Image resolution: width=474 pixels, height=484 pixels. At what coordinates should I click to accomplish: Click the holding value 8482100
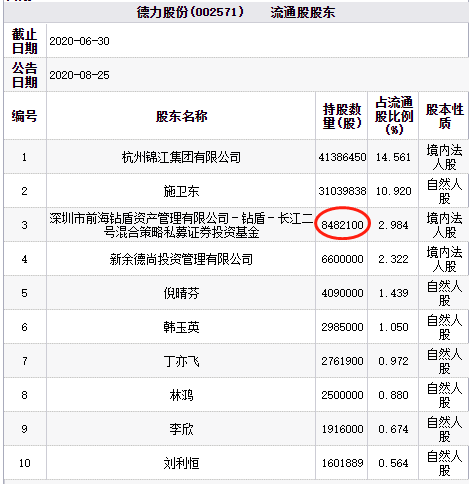tap(342, 225)
